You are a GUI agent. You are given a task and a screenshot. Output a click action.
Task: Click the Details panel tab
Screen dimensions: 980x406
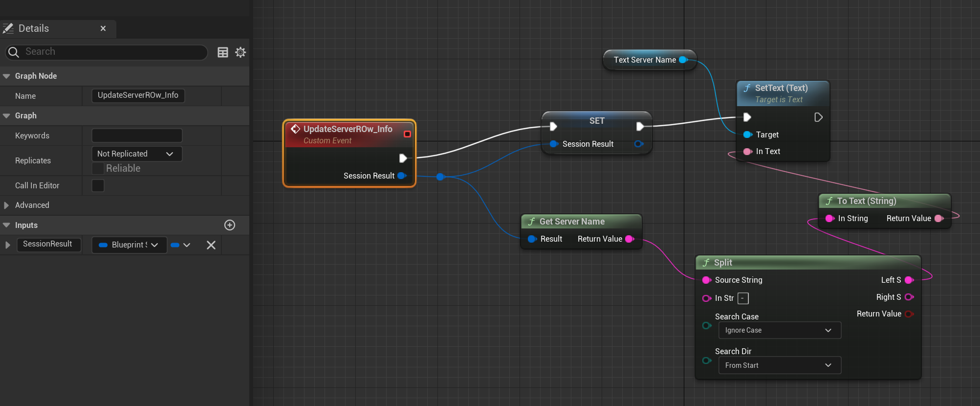(x=58, y=28)
